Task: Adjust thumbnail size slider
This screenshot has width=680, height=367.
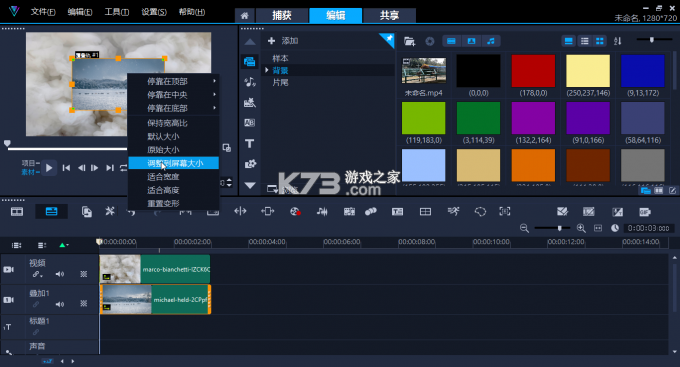Action: pyautogui.click(x=651, y=40)
